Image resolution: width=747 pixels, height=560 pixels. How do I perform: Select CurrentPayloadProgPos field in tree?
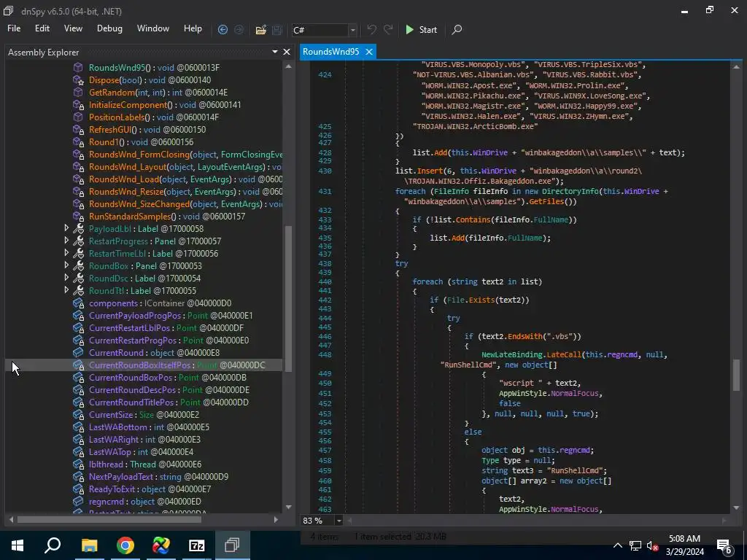[x=171, y=315]
